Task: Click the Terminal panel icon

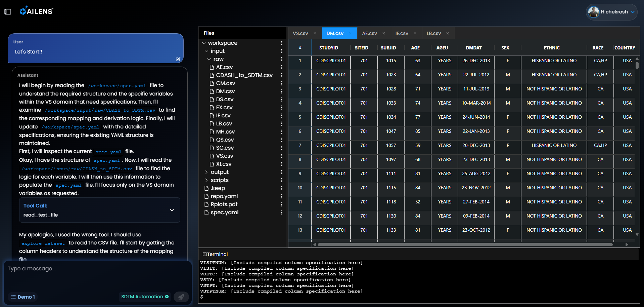Action: pos(204,254)
